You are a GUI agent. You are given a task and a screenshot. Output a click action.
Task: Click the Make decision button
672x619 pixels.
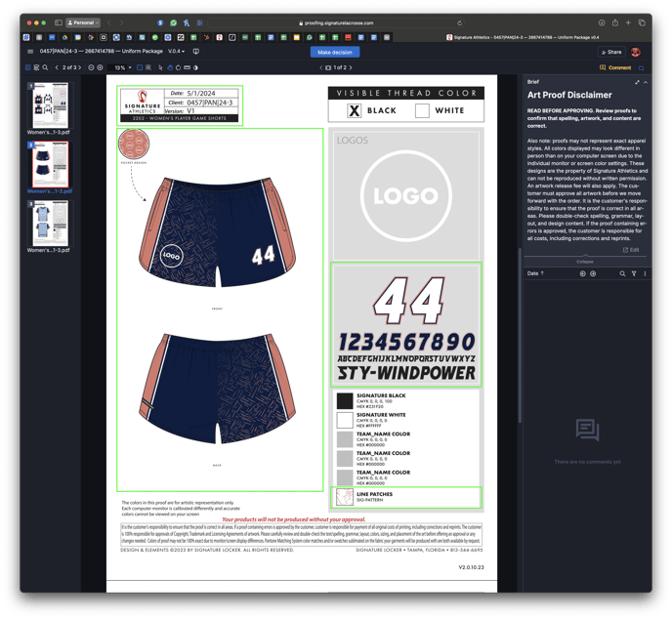(335, 52)
